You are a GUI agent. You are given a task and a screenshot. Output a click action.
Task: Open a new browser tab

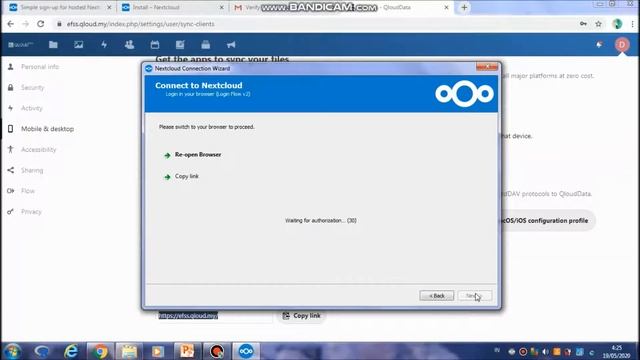click(464, 7)
